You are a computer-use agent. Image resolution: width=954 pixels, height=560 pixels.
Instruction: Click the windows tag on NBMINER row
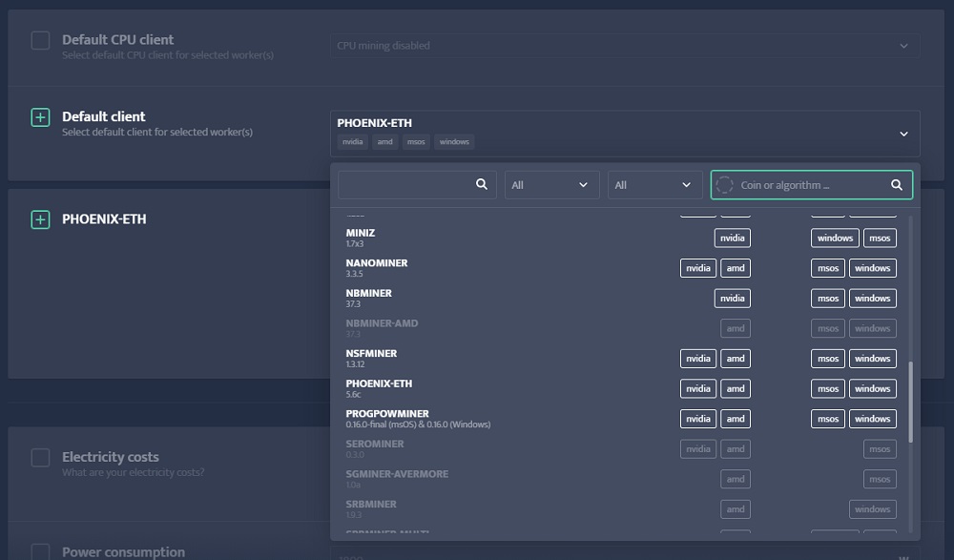tap(873, 299)
